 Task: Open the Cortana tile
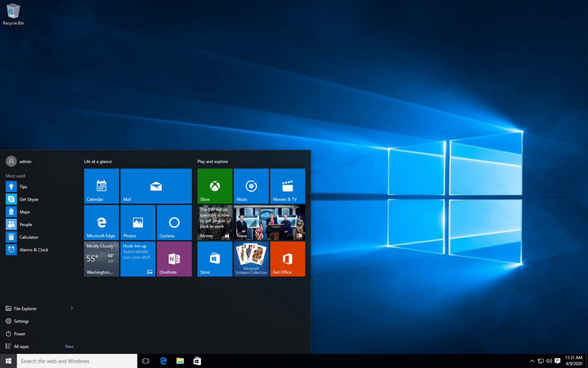[x=174, y=222]
